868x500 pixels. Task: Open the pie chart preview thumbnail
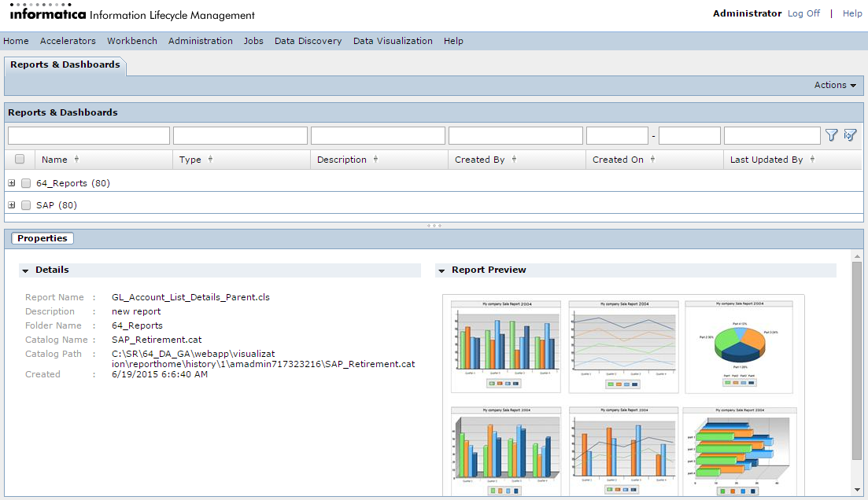[739, 346]
